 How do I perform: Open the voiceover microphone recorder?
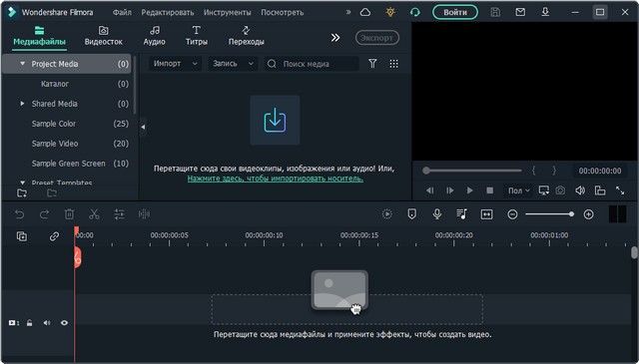[437, 214]
